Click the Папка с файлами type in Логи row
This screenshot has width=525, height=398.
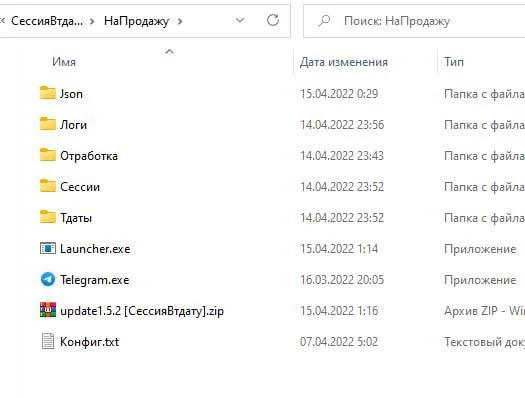[x=484, y=125]
